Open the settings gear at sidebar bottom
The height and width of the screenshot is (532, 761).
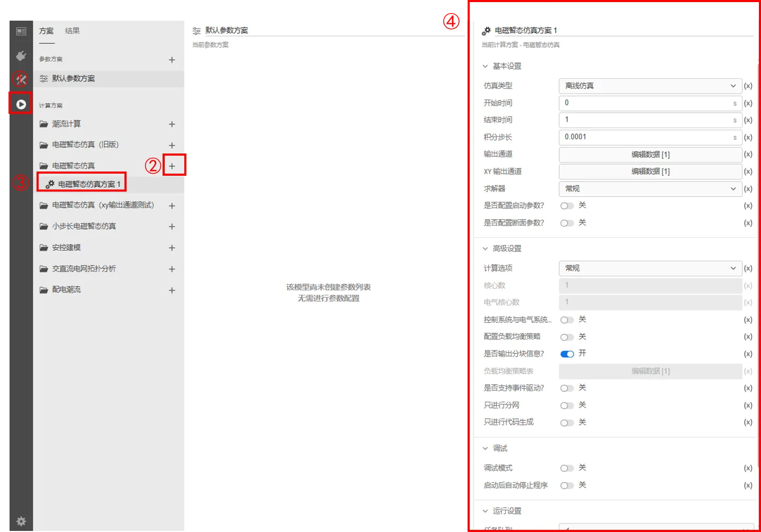click(21, 521)
